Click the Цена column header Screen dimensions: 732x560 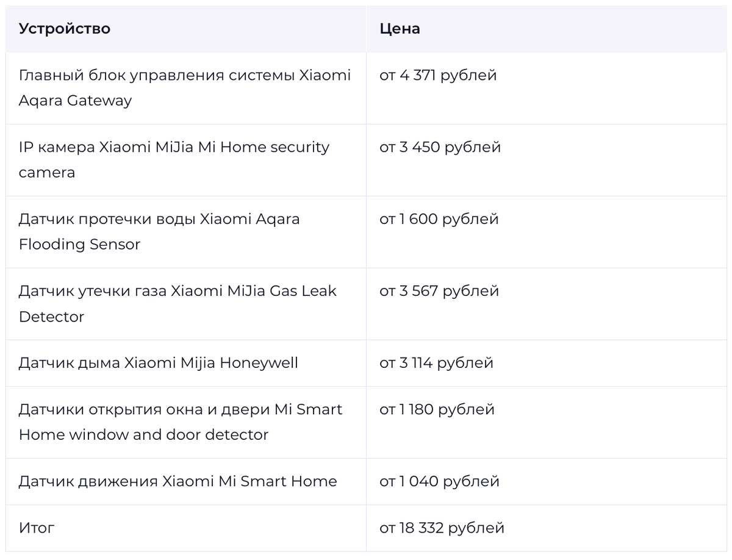(x=400, y=29)
